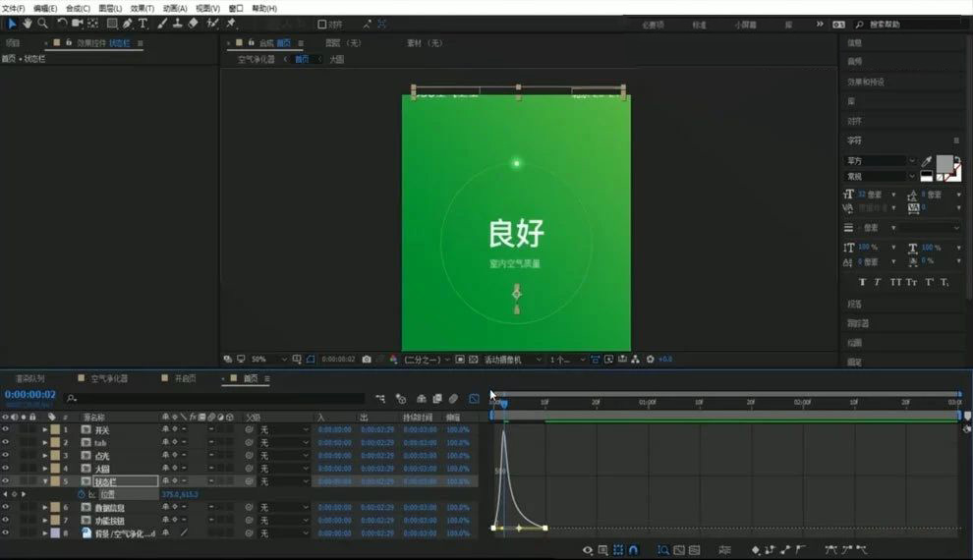The width and height of the screenshot is (973, 560).
Task: Click the 大图 breadcrumb link
Action: point(336,60)
